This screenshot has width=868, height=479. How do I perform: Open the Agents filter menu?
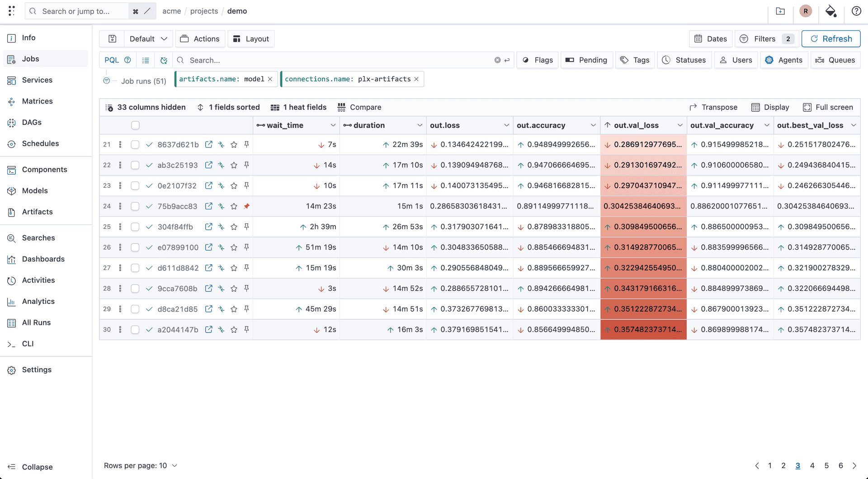pos(784,60)
